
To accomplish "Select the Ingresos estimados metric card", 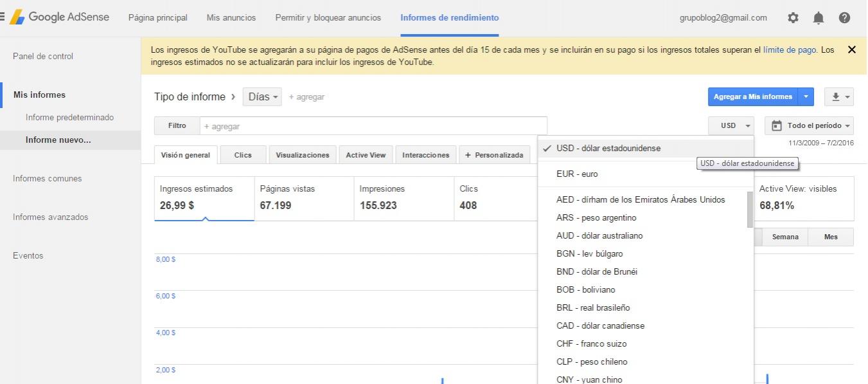I will point(204,199).
